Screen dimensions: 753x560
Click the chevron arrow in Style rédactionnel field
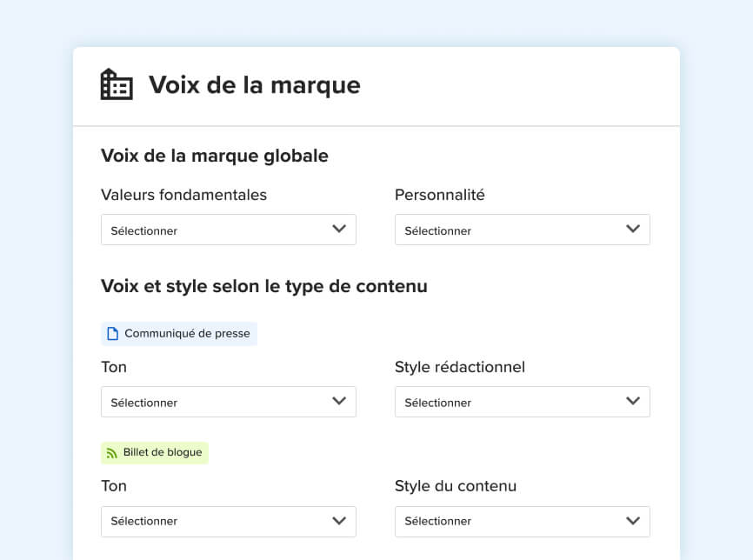(x=633, y=402)
